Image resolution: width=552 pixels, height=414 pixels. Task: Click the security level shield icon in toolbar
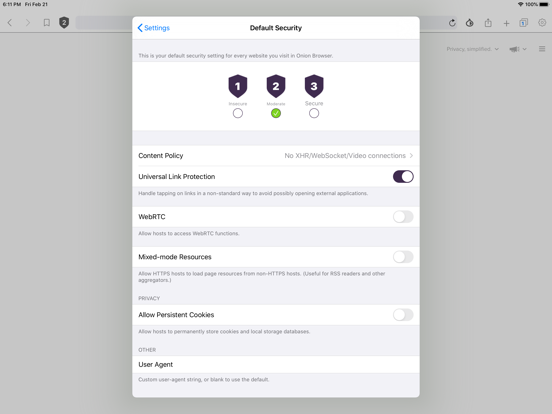point(64,23)
